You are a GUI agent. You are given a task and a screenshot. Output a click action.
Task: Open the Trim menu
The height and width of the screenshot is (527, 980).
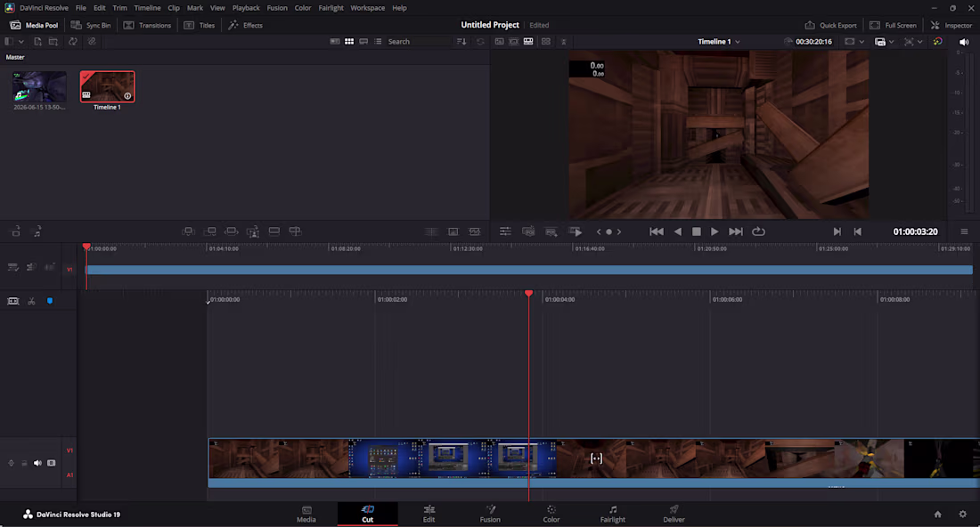pyautogui.click(x=119, y=7)
